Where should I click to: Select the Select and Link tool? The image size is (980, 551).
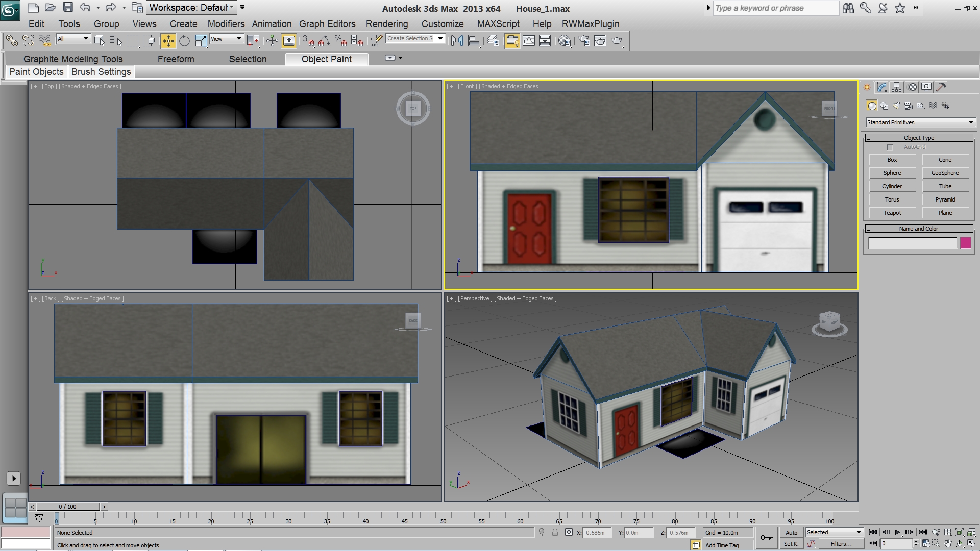click(11, 41)
